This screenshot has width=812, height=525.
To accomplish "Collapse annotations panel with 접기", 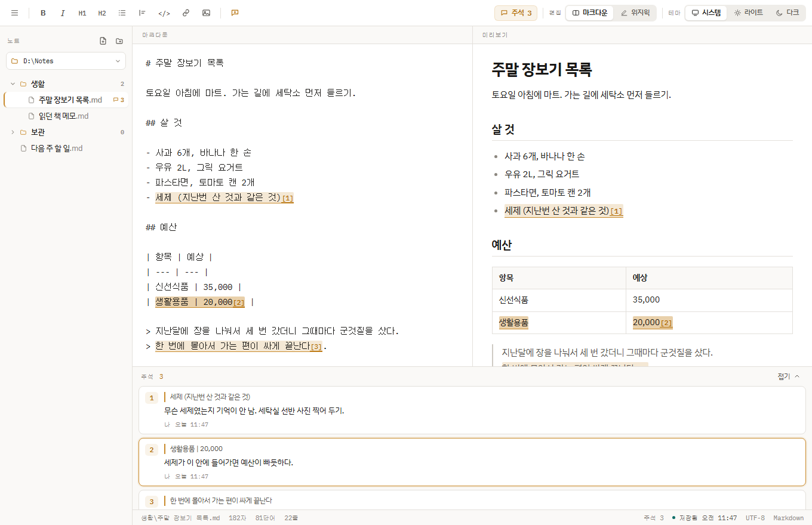I will (788, 376).
